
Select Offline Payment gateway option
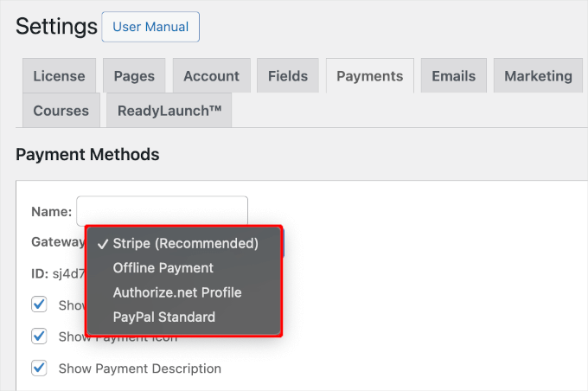point(183,268)
